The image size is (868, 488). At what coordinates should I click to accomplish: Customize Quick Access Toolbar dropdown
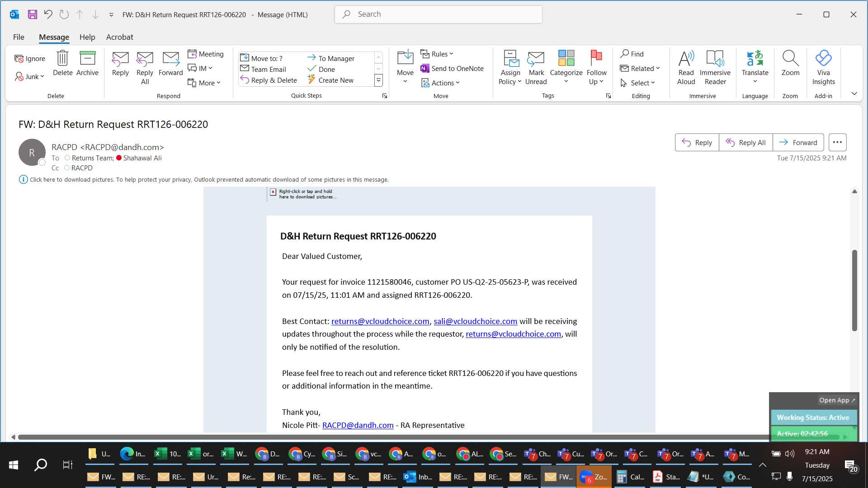coord(111,14)
